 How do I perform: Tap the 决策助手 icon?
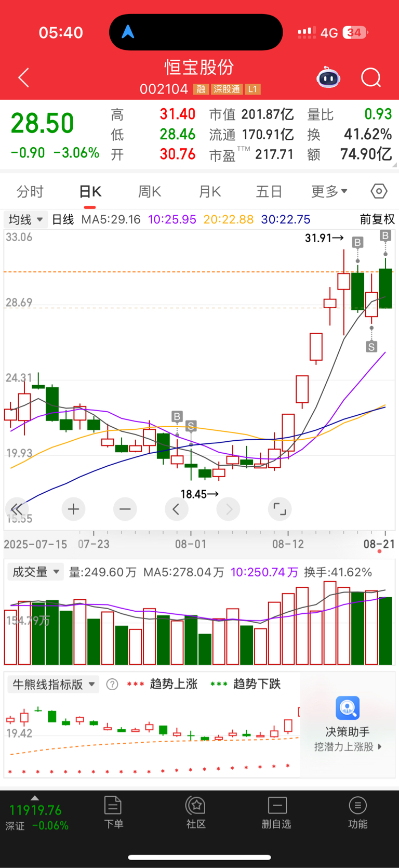(x=348, y=708)
